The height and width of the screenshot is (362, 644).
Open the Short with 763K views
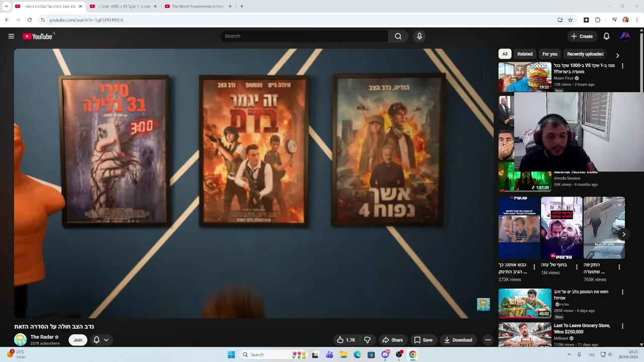pyautogui.click(x=604, y=228)
